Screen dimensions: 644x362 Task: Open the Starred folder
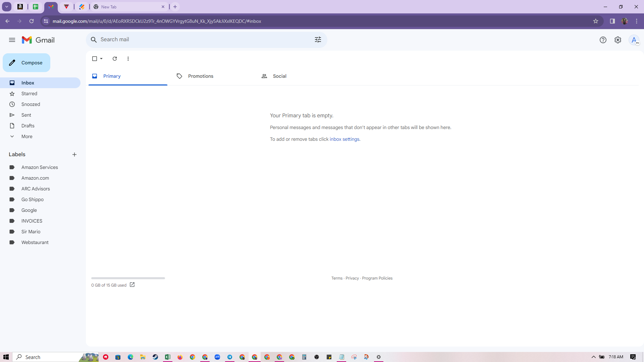click(40, 94)
